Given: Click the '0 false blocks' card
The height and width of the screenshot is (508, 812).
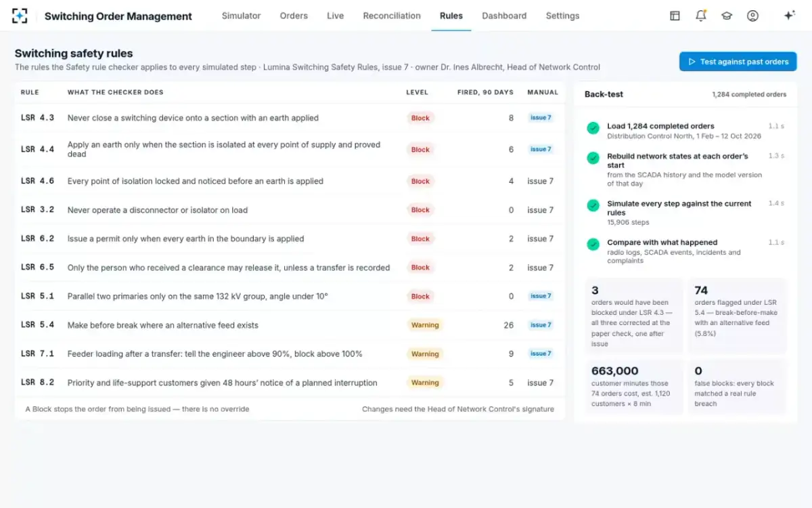Looking at the screenshot, I should pos(738,386).
